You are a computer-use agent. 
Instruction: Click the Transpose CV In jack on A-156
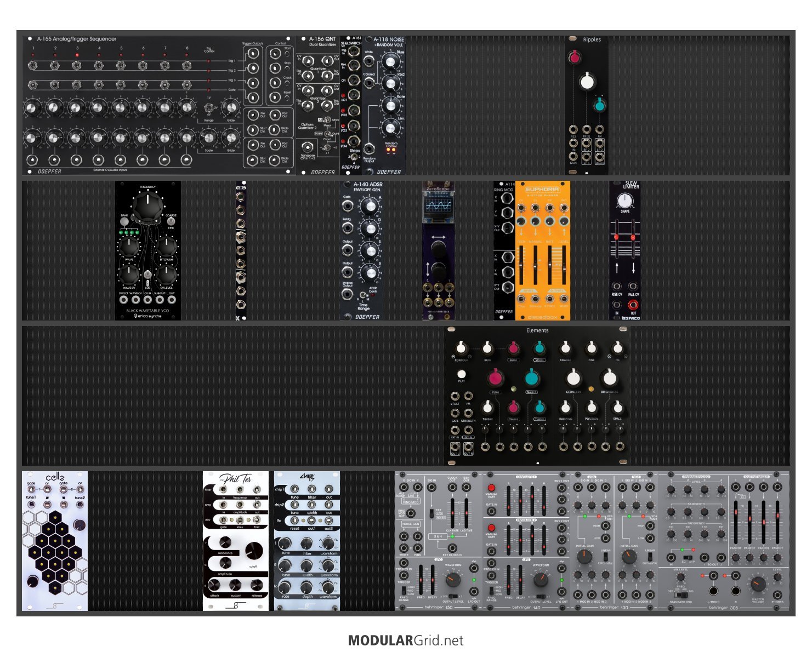pos(308,147)
